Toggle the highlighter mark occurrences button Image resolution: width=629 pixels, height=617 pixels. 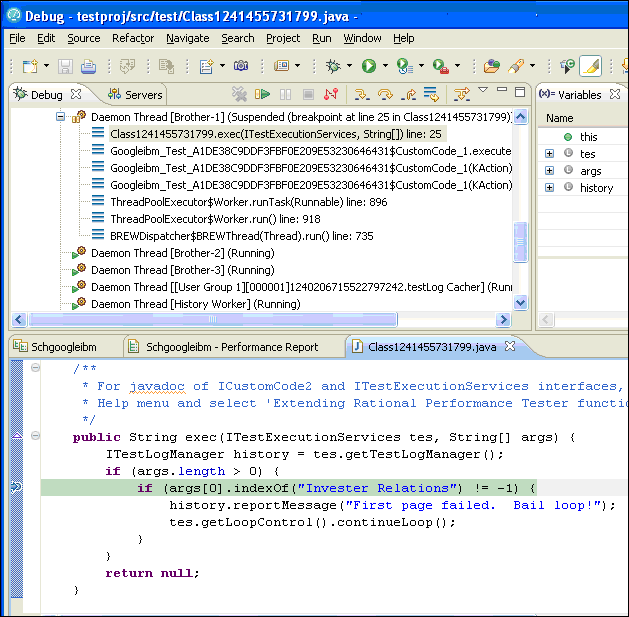tap(590, 67)
